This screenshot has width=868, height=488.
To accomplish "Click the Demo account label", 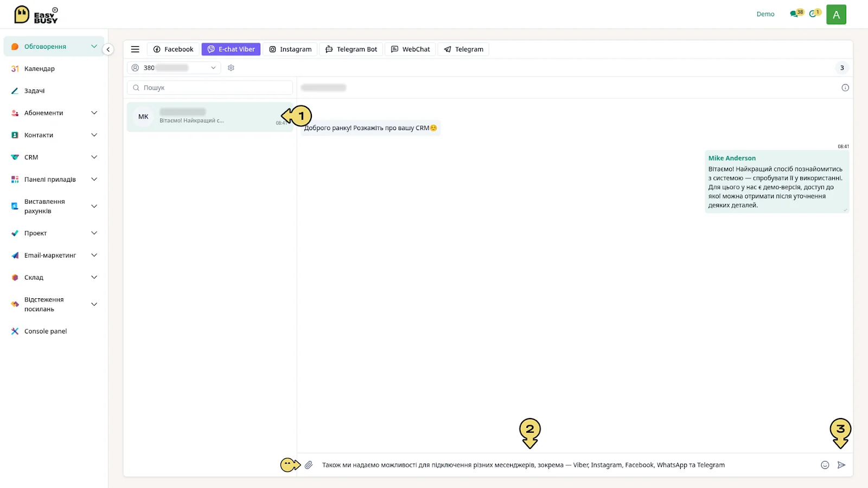I will (765, 14).
